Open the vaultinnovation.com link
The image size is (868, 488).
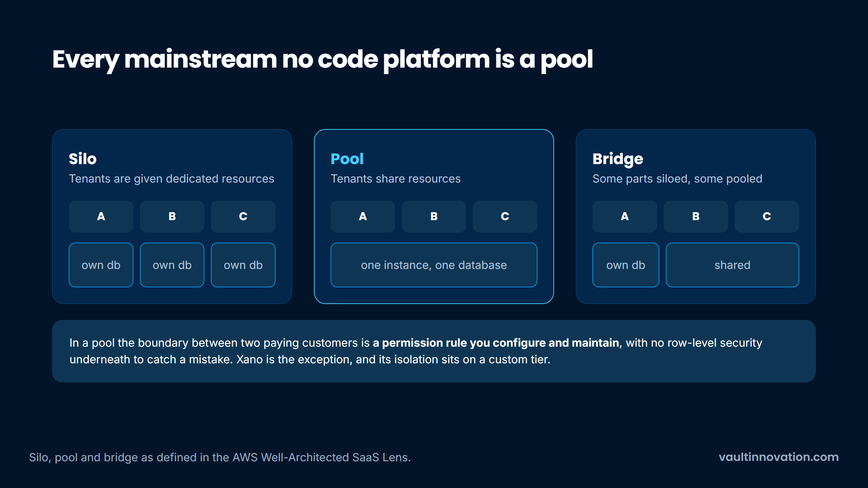coord(779,457)
